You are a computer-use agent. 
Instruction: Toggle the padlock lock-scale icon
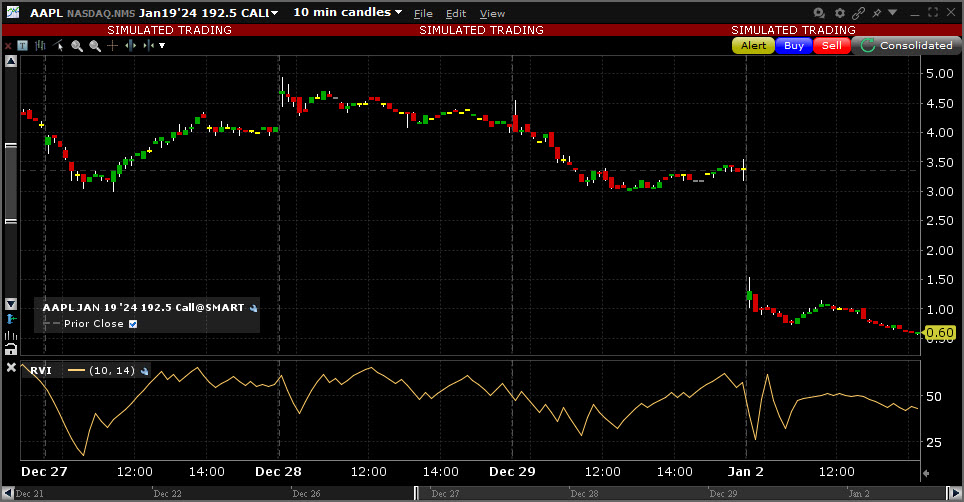[x=10, y=350]
